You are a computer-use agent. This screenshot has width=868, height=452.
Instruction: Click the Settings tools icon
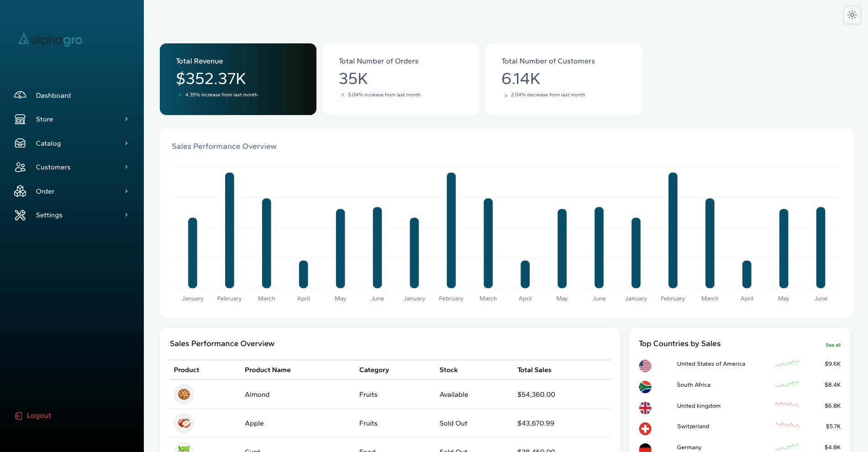point(20,215)
